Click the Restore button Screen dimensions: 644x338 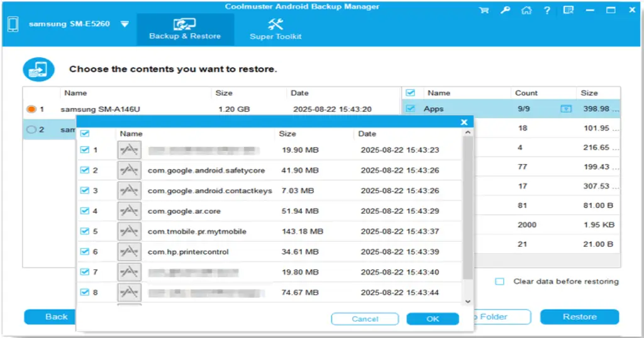pyautogui.click(x=579, y=317)
